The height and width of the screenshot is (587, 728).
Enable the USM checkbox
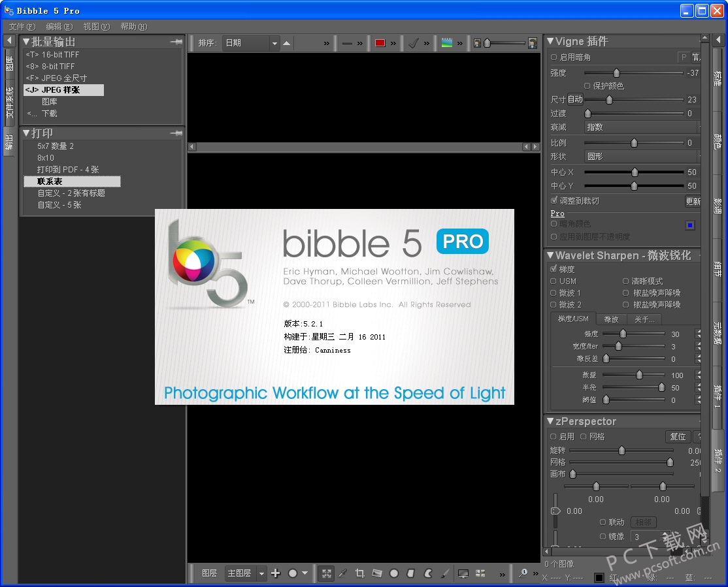click(x=554, y=281)
